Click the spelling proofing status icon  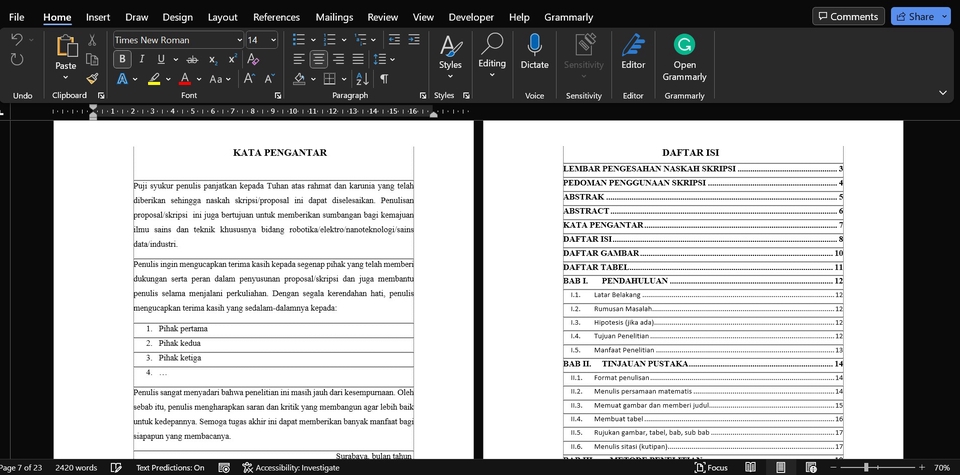tap(116, 467)
